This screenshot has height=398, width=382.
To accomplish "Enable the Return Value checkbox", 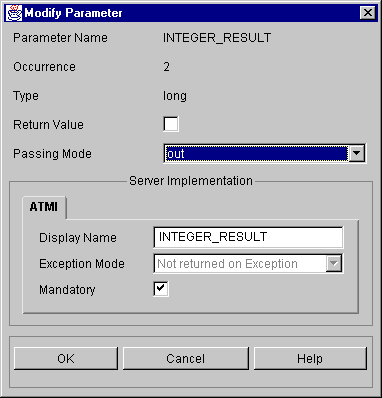I will tap(171, 124).
